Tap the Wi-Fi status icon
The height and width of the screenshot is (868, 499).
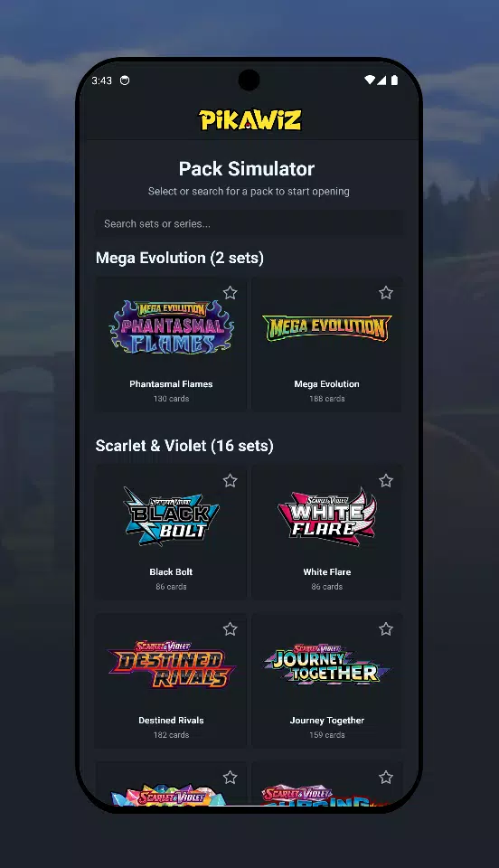pyautogui.click(x=370, y=80)
